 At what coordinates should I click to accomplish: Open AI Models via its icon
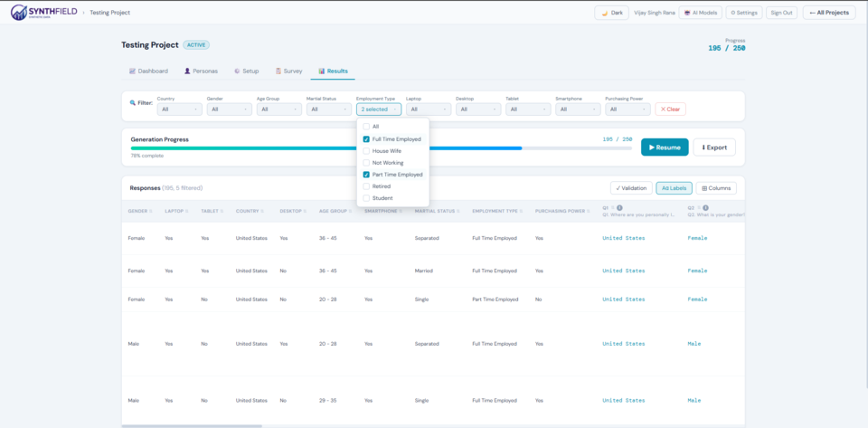coord(687,13)
